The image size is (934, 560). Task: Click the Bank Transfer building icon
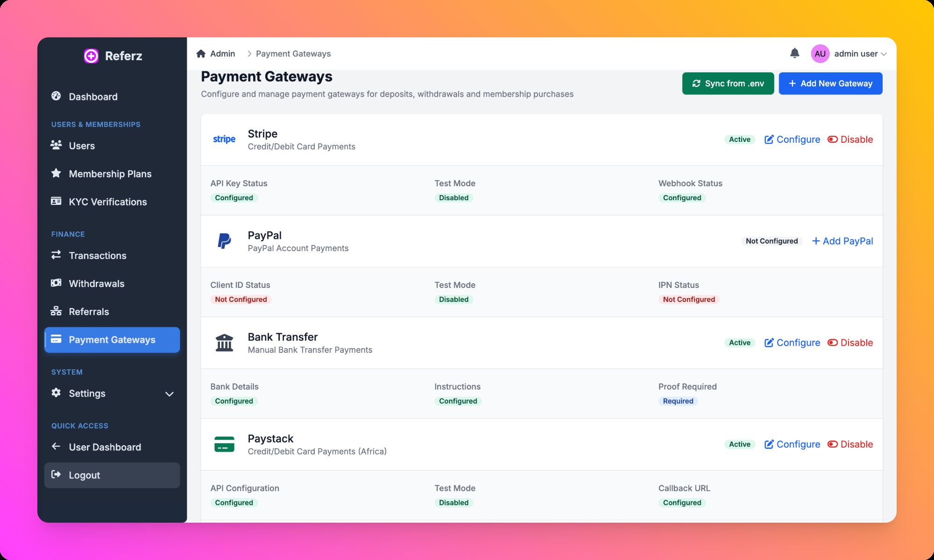pos(224,343)
